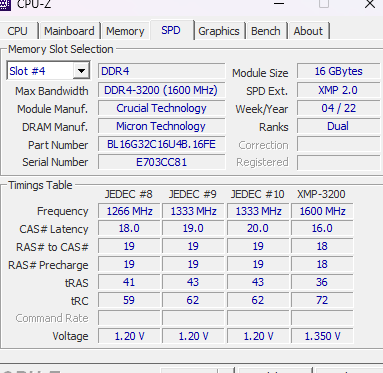Screen dimensions: 383x373
Task: Click the 20.0 CAS# Latency cell
Action: [258, 228]
